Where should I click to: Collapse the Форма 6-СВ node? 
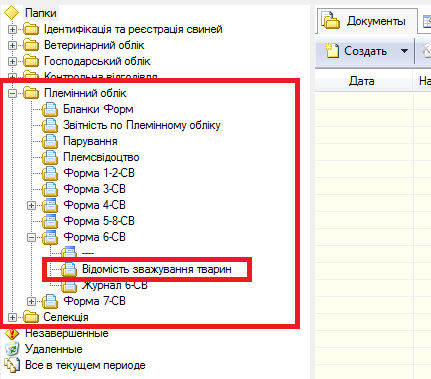pos(31,237)
